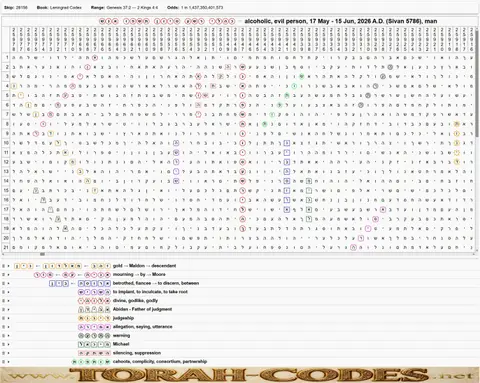480x383 pixels.
Task: Click the Skip value in the header
Action: [x=22, y=7]
